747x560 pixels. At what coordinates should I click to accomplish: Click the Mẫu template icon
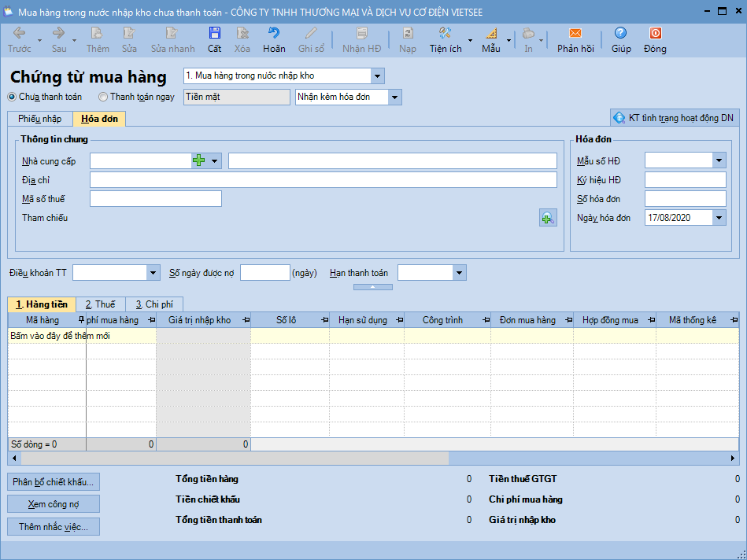click(491, 34)
